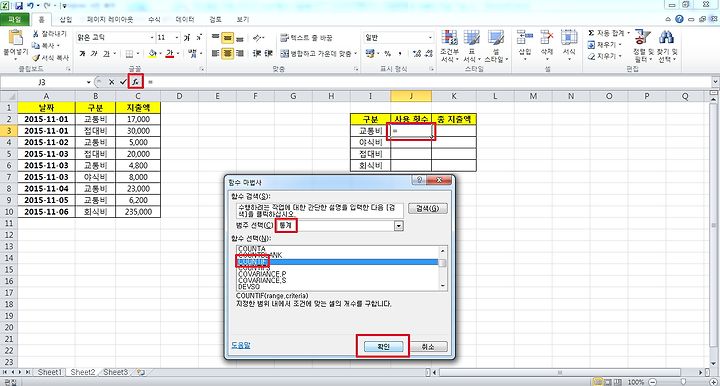Image resolution: width=720 pixels, height=386 pixels.
Task: Open category selection dropdown in dialog
Action: [x=399, y=226]
